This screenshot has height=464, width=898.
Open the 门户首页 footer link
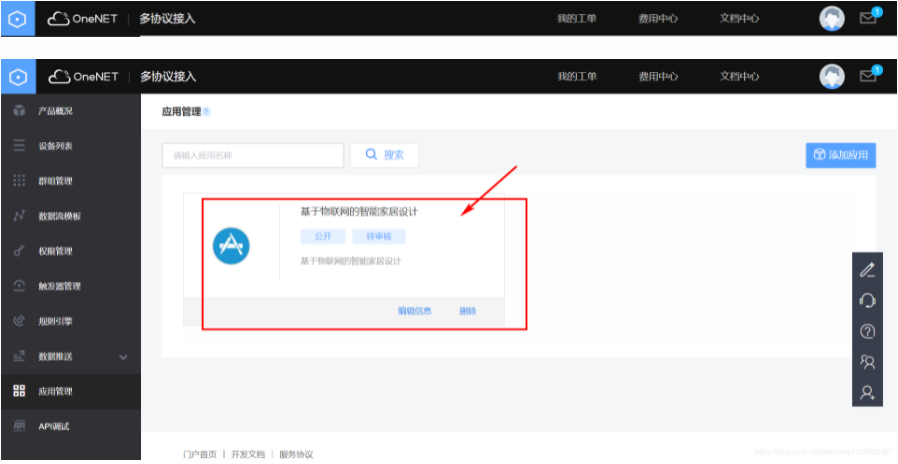pyautogui.click(x=200, y=454)
